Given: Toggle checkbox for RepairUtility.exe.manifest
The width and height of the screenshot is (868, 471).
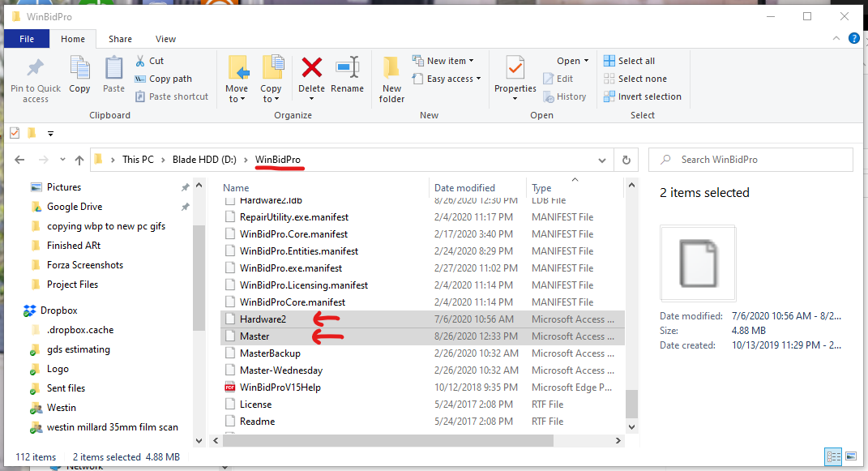Looking at the screenshot, I should click(x=229, y=217).
